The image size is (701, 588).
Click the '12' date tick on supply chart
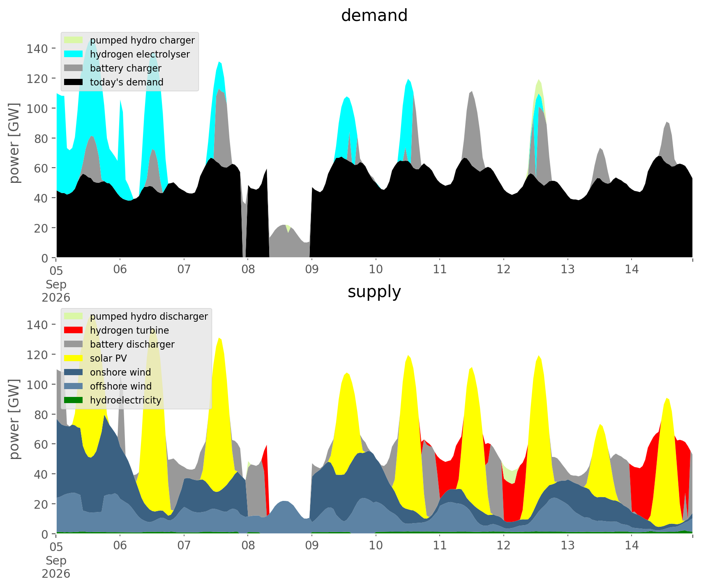[x=504, y=546]
